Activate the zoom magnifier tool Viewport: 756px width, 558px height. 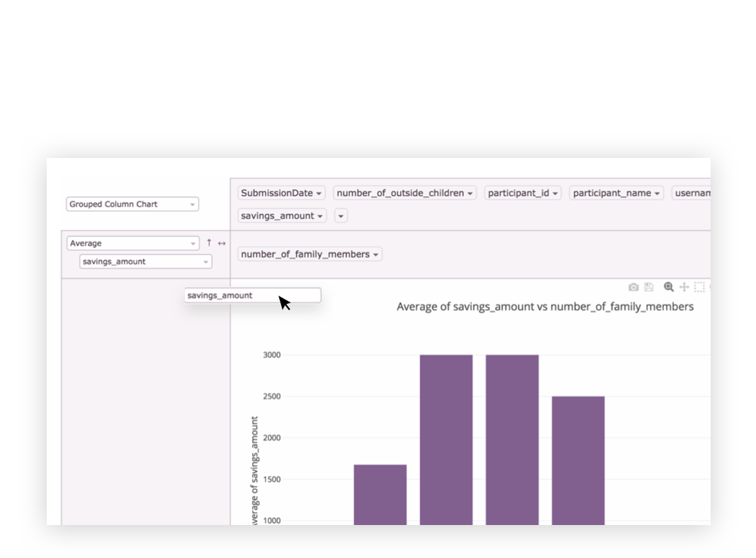pos(668,287)
